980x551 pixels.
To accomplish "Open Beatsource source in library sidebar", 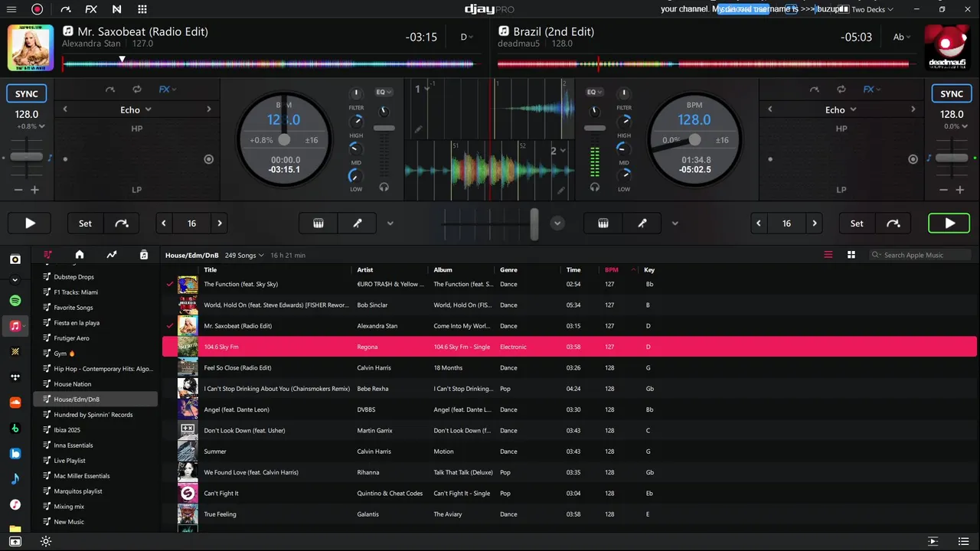I will coord(15,453).
